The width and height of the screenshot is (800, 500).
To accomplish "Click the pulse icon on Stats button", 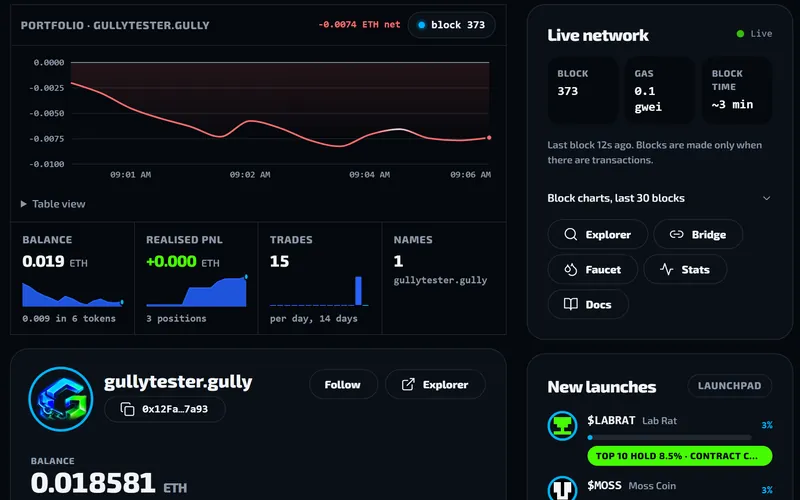I will point(666,269).
